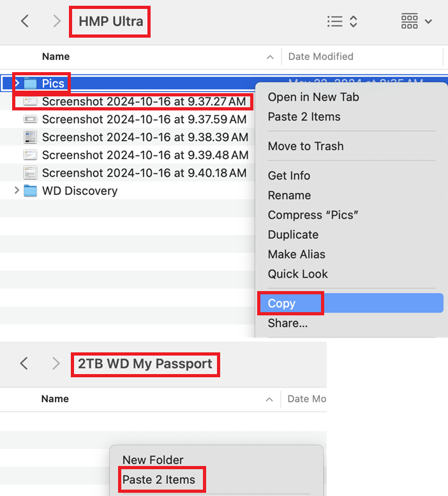Choose New Folder in lower context menu
Image resolution: width=448 pixels, height=496 pixels.
click(x=153, y=460)
